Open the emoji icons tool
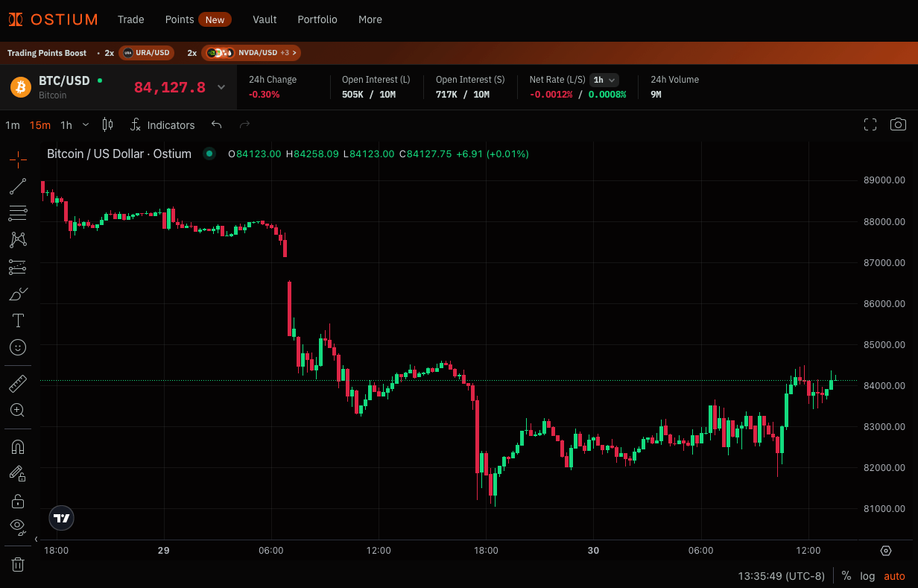 (x=18, y=347)
